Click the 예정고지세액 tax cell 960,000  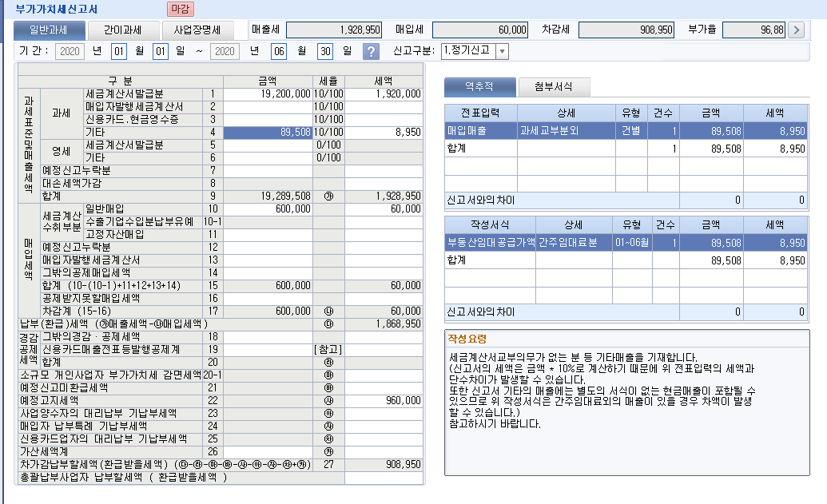pyautogui.click(x=395, y=400)
